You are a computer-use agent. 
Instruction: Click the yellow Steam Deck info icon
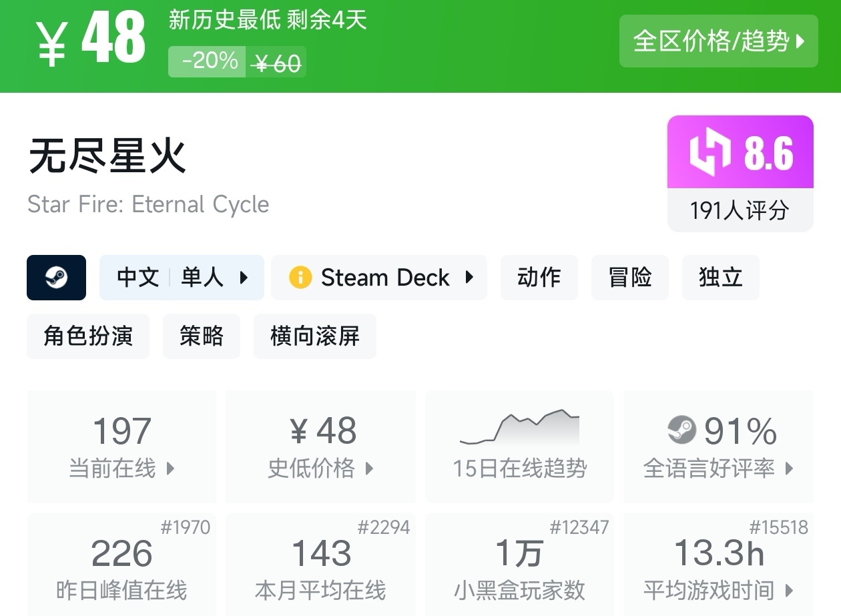[300, 278]
